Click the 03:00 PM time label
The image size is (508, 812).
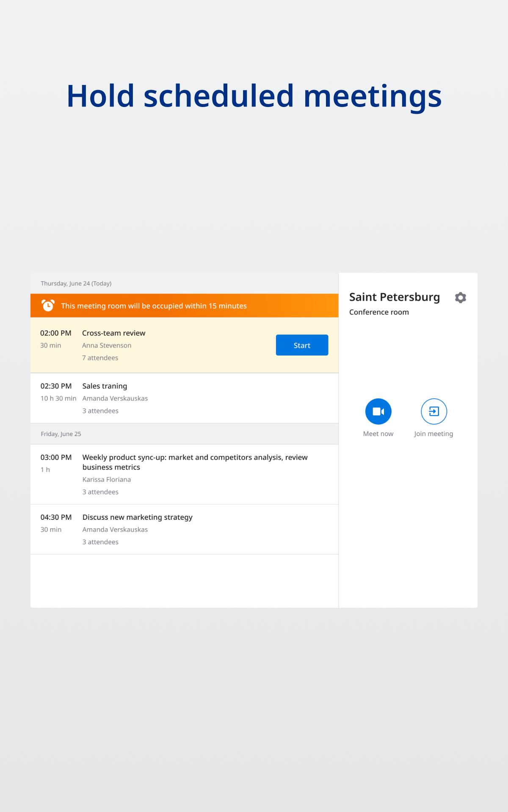pos(56,458)
